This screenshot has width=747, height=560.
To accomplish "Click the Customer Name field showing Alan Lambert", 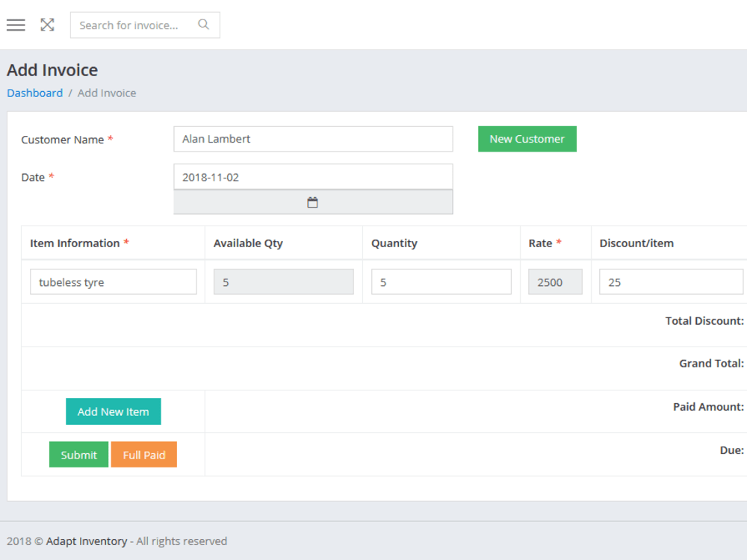I will (313, 139).
